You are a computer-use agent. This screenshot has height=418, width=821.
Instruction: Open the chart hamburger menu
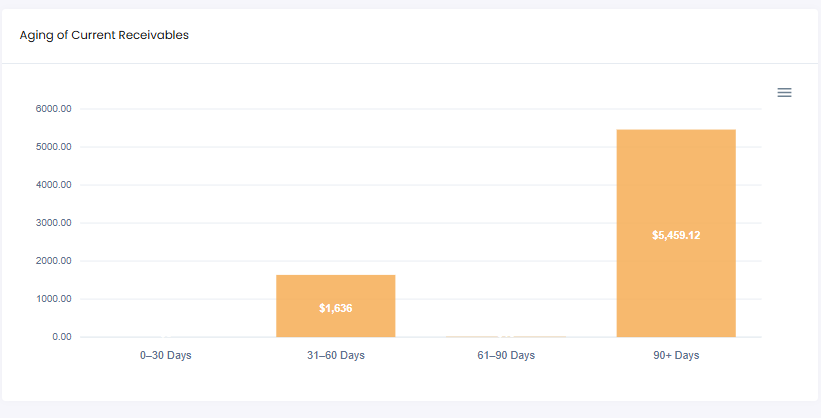point(784,92)
